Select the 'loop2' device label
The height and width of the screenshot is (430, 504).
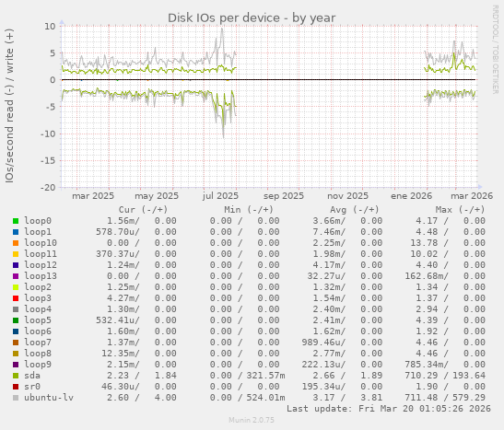tap(38, 287)
